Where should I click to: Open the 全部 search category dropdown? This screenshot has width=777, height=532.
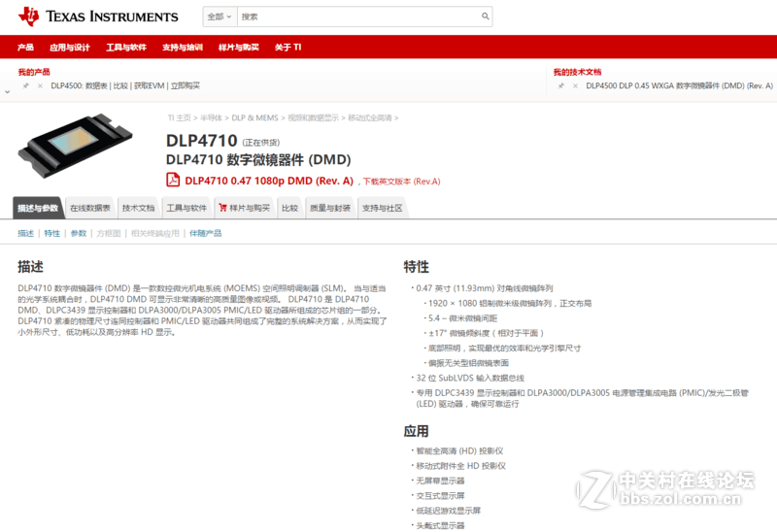coord(219,17)
